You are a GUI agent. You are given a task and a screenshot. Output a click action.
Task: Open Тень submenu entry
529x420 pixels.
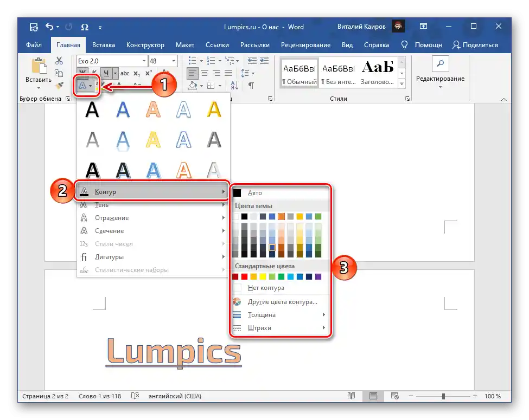pyautogui.click(x=152, y=205)
